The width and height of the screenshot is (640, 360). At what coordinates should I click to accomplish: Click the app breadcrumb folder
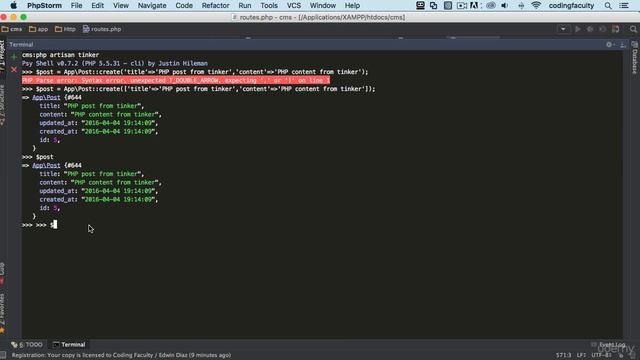click(x=39, y=29)
